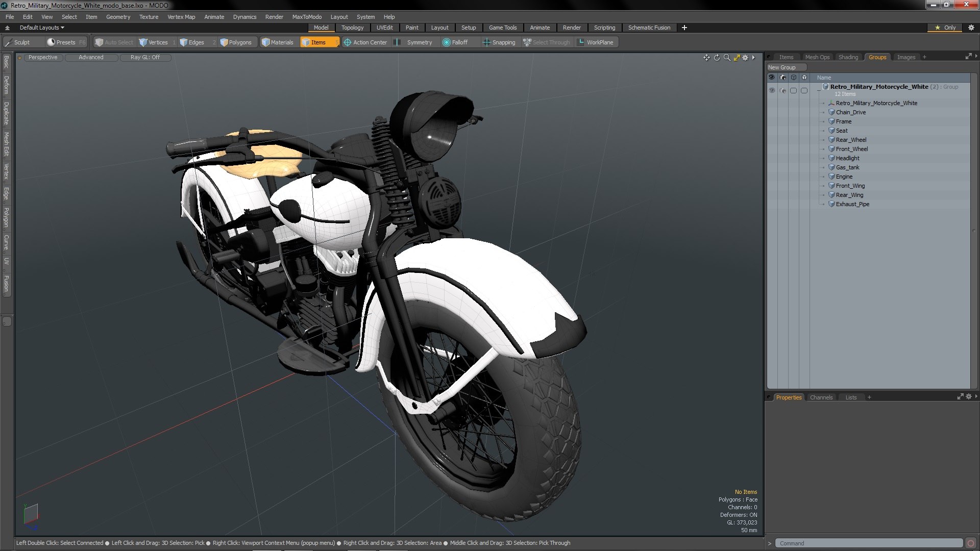Open the Ray GL: Off dropdown
This screenshot has height=551, width=980.
(x=145, y=57)
